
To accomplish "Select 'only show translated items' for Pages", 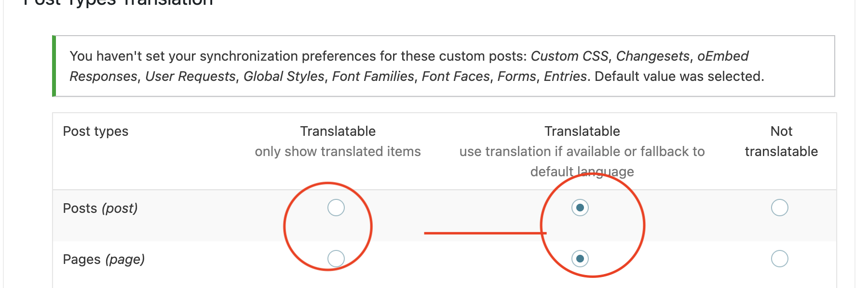I will (336, 259).
